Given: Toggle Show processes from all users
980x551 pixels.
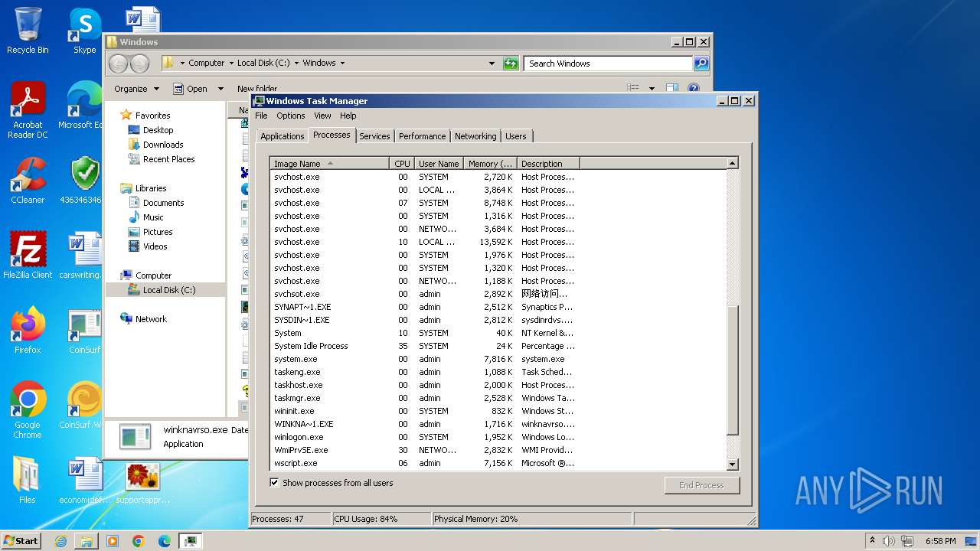Looking at the screenshot, I should [x=274, y=483].
